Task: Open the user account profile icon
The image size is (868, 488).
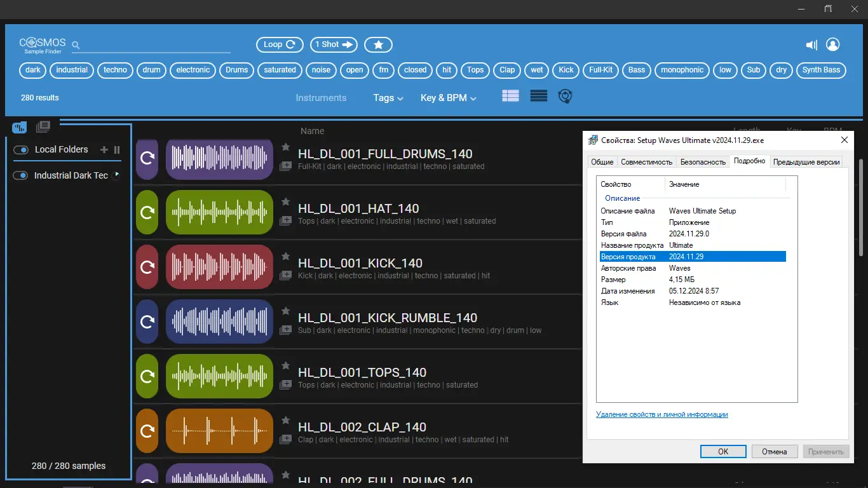Action: click(832, 44)
